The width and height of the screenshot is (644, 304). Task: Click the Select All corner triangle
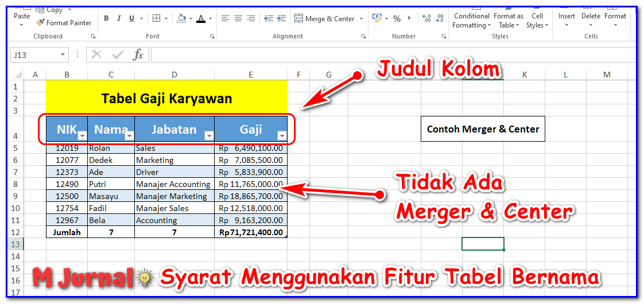(x=17, y=75)
